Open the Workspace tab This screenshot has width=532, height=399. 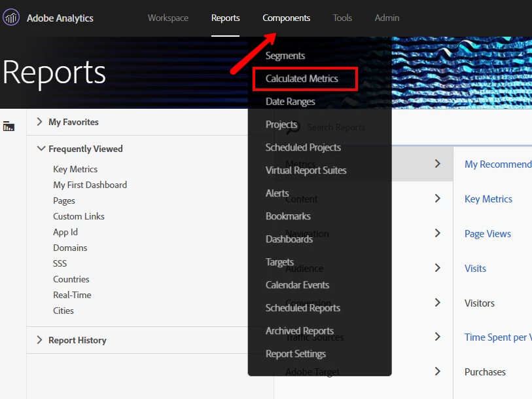click(168, 18)
